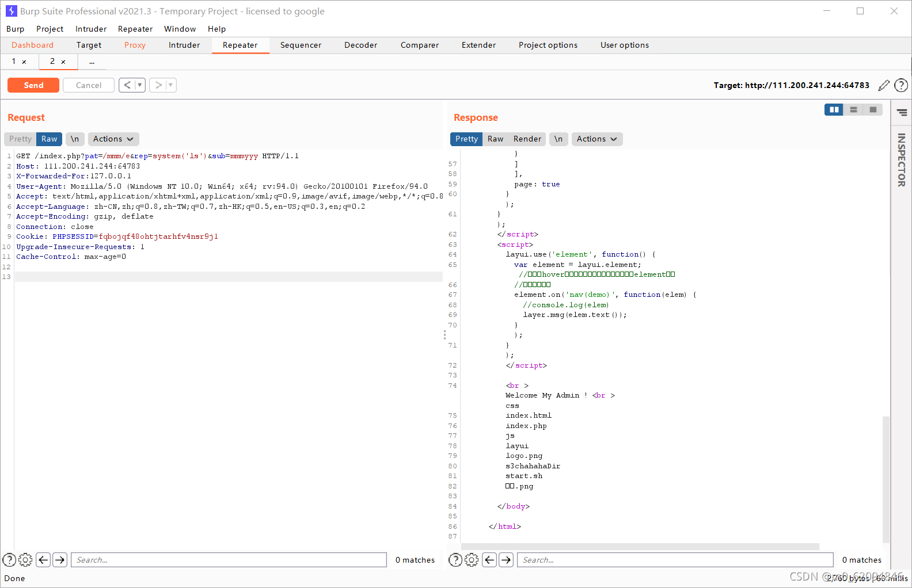912x588 pixels.
Task: Click X-Forwarded-For header line
Action: click(74, 176)
